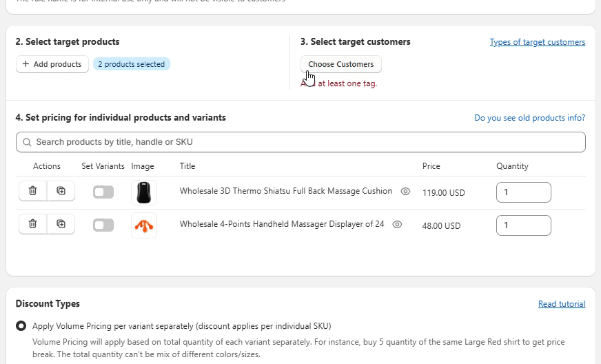The width and height of the screenshot is (601, 364).
Task: Open the orange handheld massager thumbnail
Action: [144, 225]
